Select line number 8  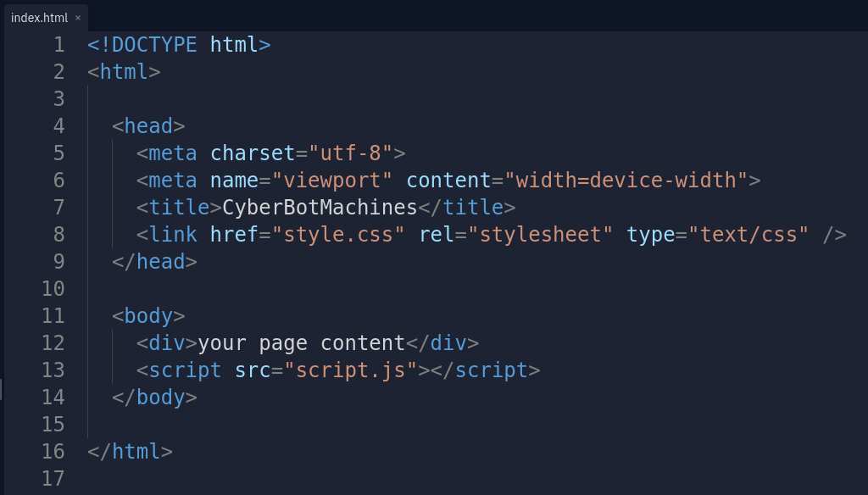58,234
